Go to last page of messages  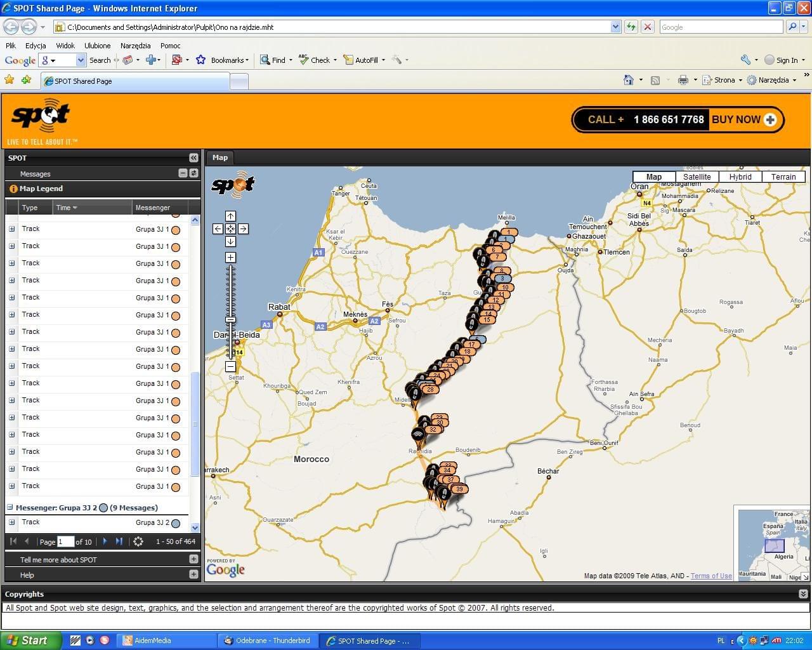click(x=119, y=541)
